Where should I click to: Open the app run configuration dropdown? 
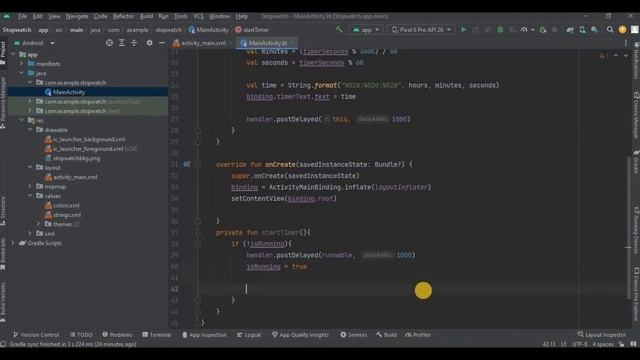[x=366, y=30]
